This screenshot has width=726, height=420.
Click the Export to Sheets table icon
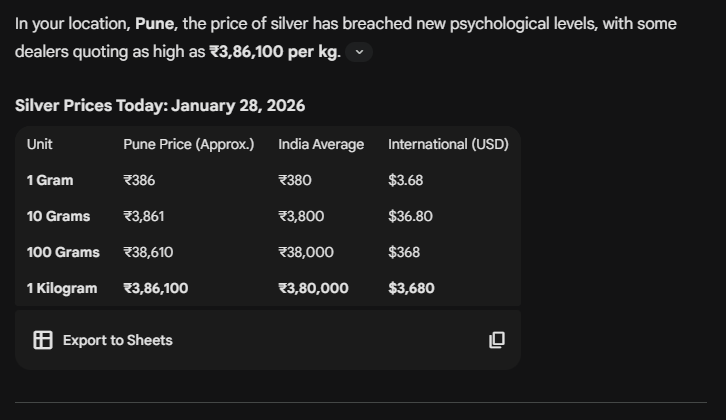tap(43, 340)
